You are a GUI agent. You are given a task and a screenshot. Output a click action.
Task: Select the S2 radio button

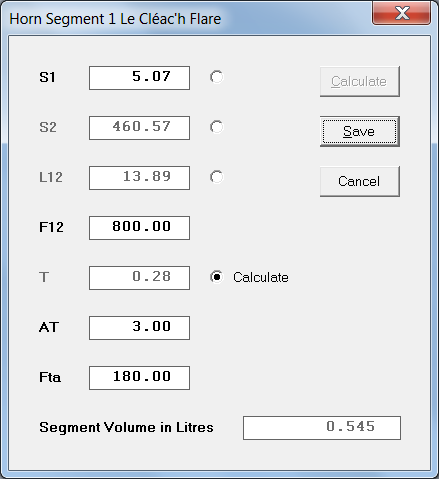217,127
